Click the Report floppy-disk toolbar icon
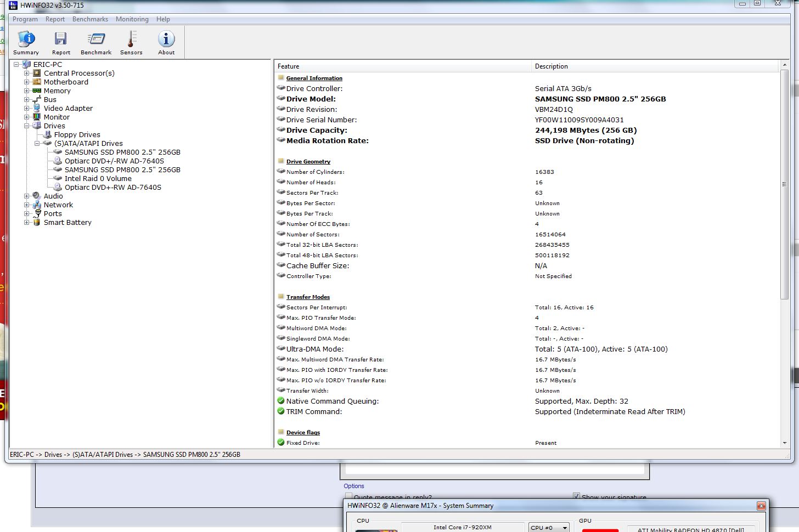799x532 pixels. pos(60,39)
